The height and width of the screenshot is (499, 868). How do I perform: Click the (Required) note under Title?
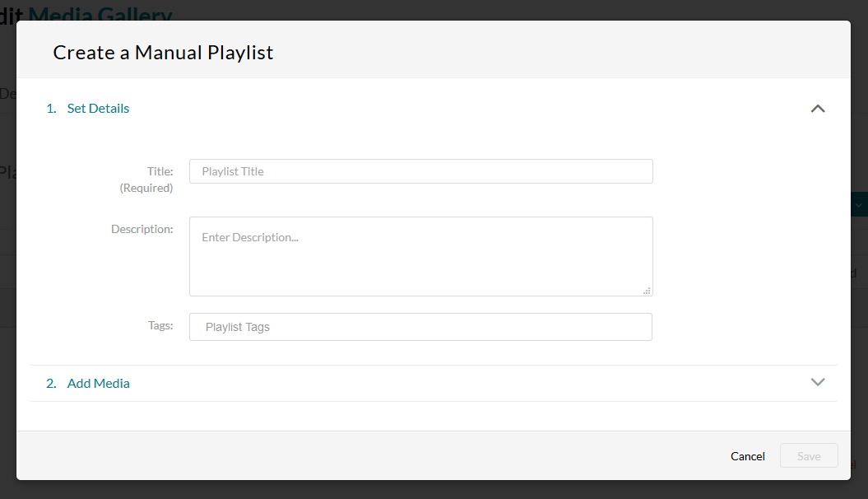click(x=146, y=189)
